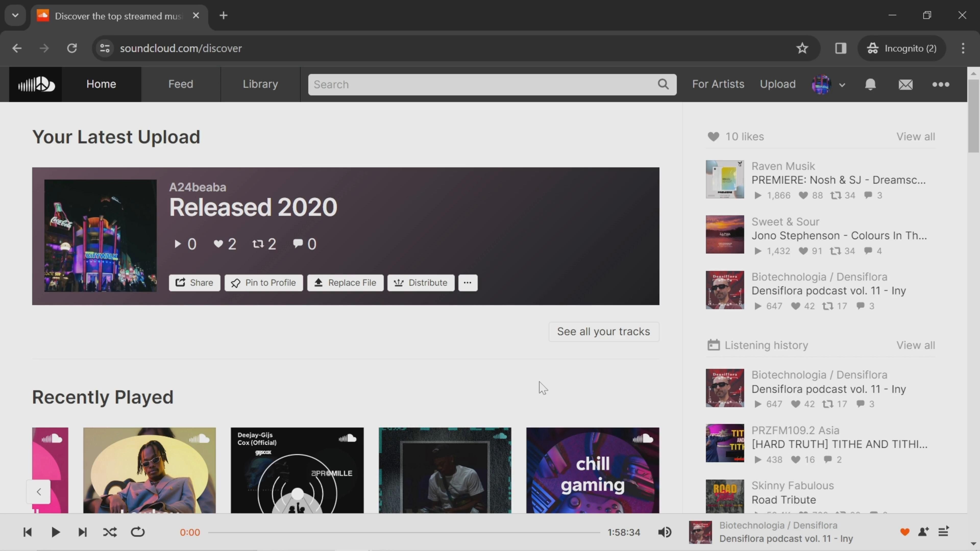980x551 pixels.
Task: Click See all your tracks
Action: pos(603,332)
